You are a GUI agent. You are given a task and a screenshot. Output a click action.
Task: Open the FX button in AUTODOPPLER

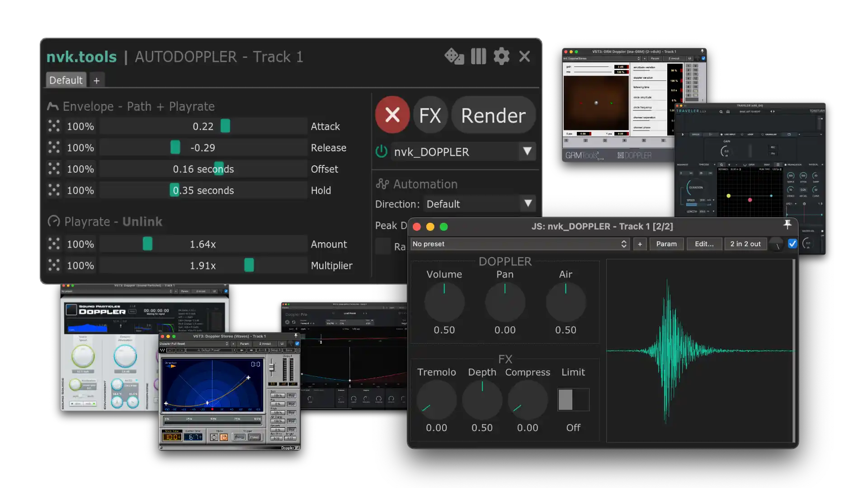pyautogui.click(x=430, y=115)
